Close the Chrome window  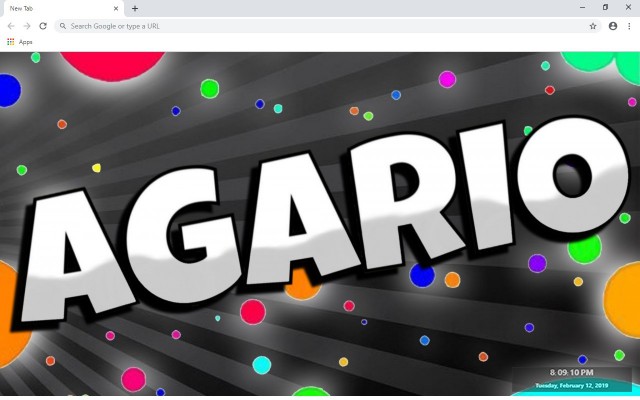(x=628, y=7)
